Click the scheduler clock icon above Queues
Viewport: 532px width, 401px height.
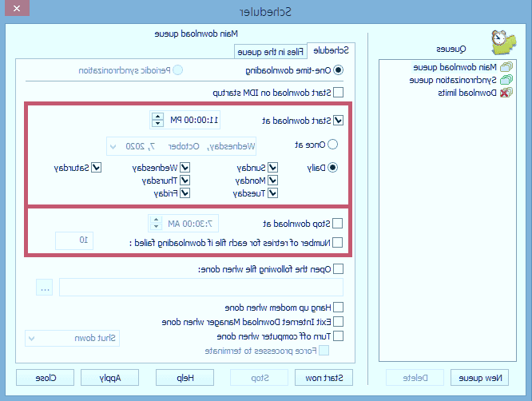(x=499, y=39)
